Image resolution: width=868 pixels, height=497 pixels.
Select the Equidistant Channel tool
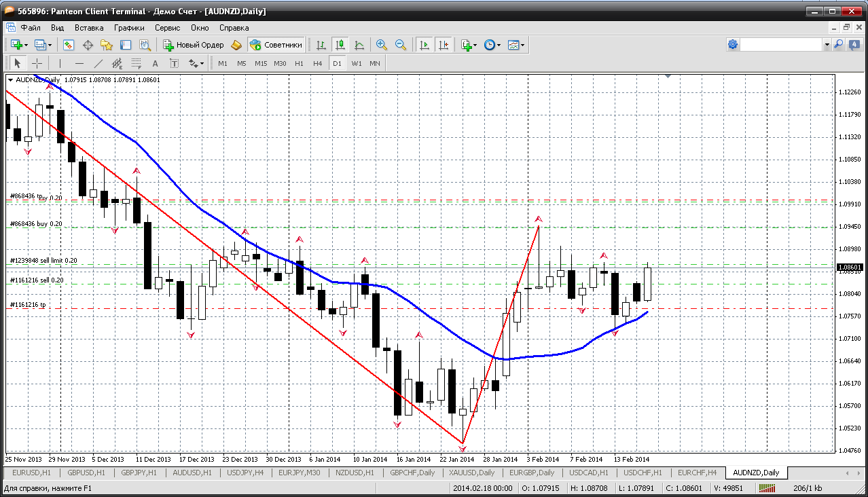117,63
